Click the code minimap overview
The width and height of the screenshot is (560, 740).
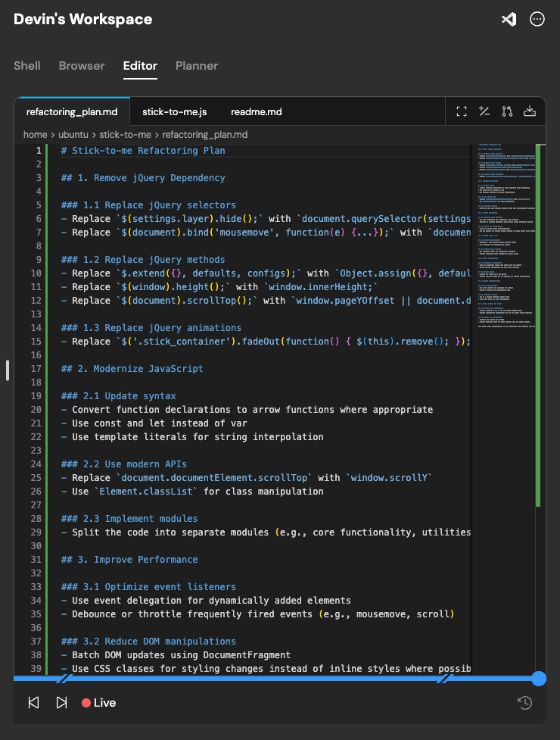click(x=503, y=235)
